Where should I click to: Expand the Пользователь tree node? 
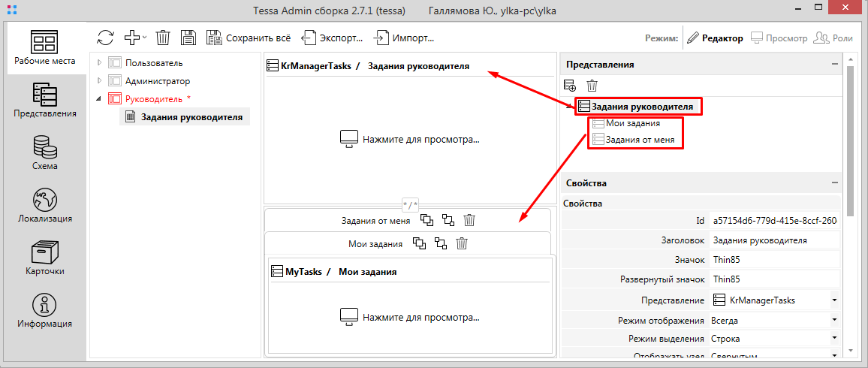click(x=99, y=63)
